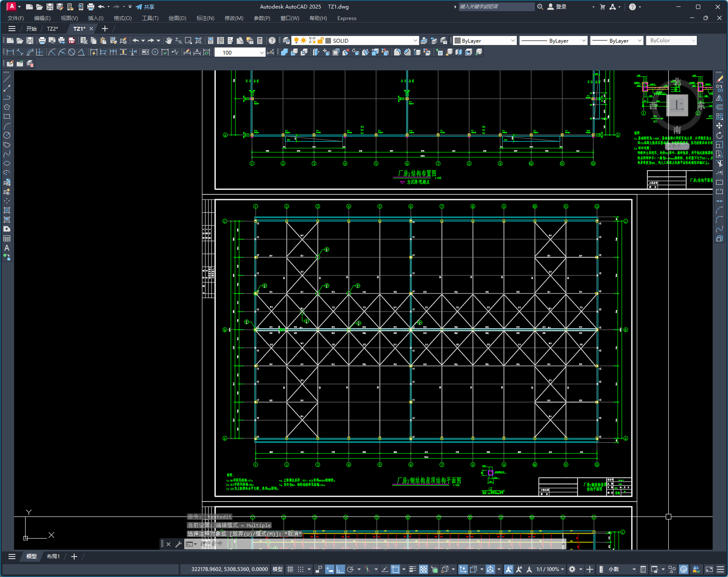The image size is (728, 577).
Task: Toggle lineweight display in status bar
Action: (412, 569)
